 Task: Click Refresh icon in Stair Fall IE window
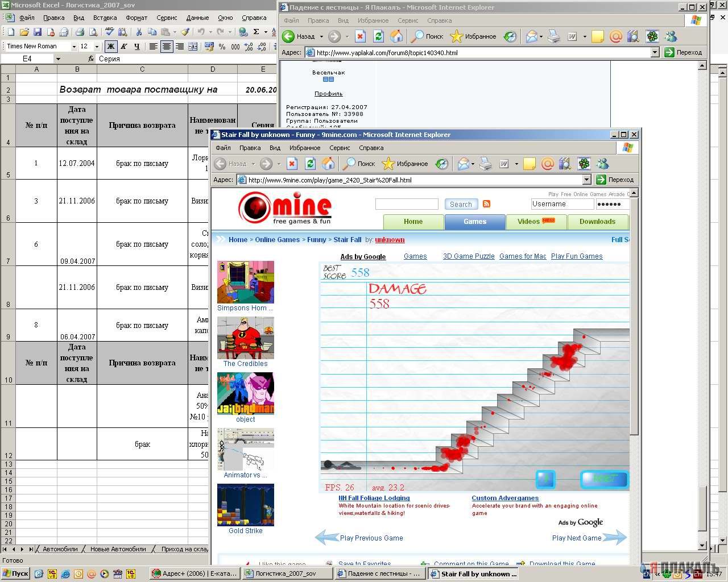click(x=310, y=164)
